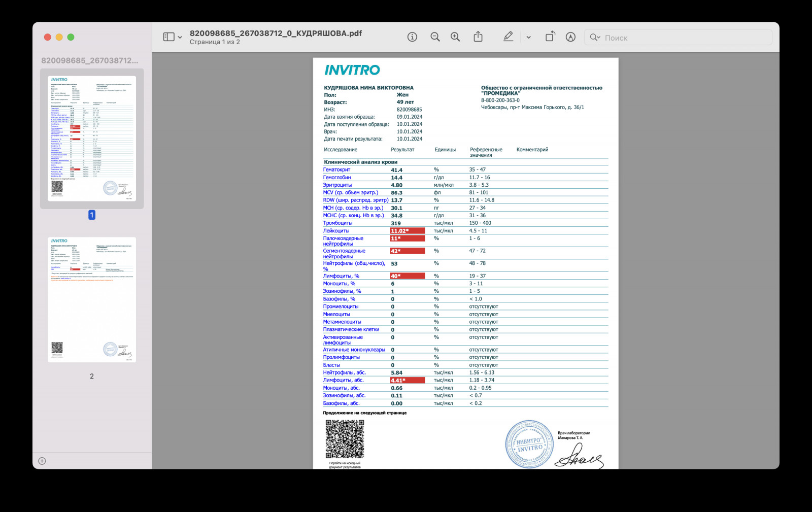Open the Share menu
Image resolution: width=812 pixels, height=512 pixels.
(478, 37)
